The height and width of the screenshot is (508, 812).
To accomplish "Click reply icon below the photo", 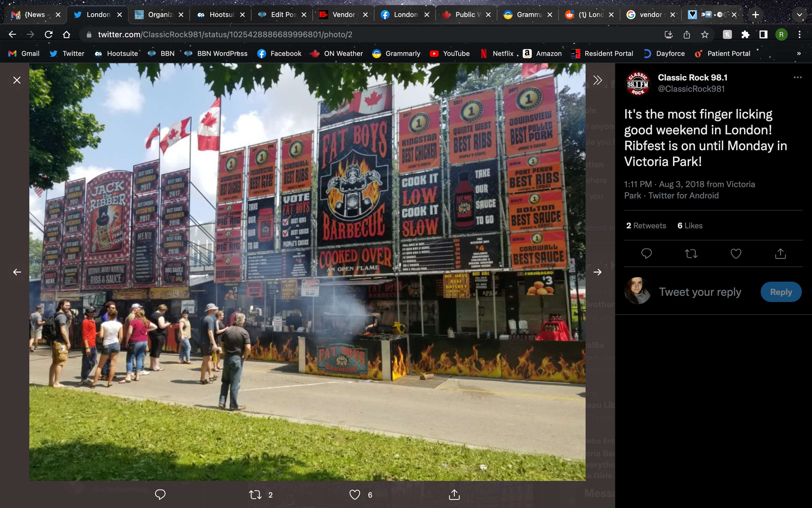I will (x=160, y=494).
